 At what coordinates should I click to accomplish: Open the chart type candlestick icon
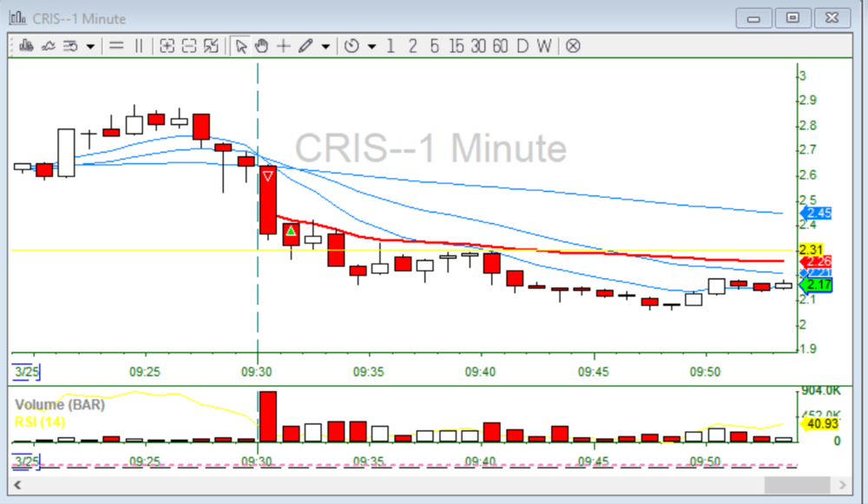click(x=27, y=46)
